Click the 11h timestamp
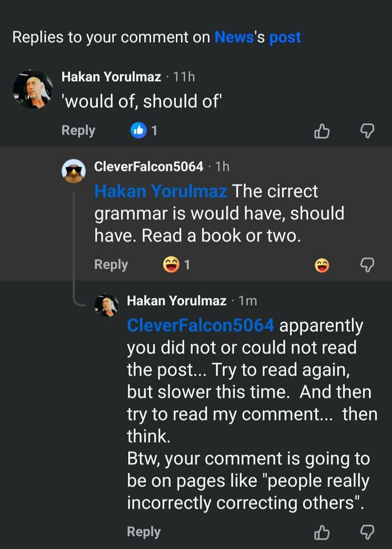Image resolution: width=392 pixels, height=549 pixels. click(x=185, y=77)
